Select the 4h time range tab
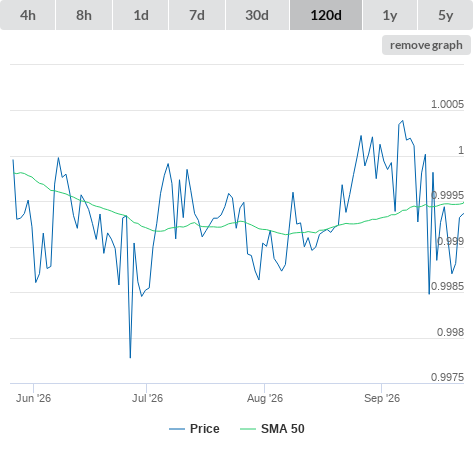 point(28,15)
